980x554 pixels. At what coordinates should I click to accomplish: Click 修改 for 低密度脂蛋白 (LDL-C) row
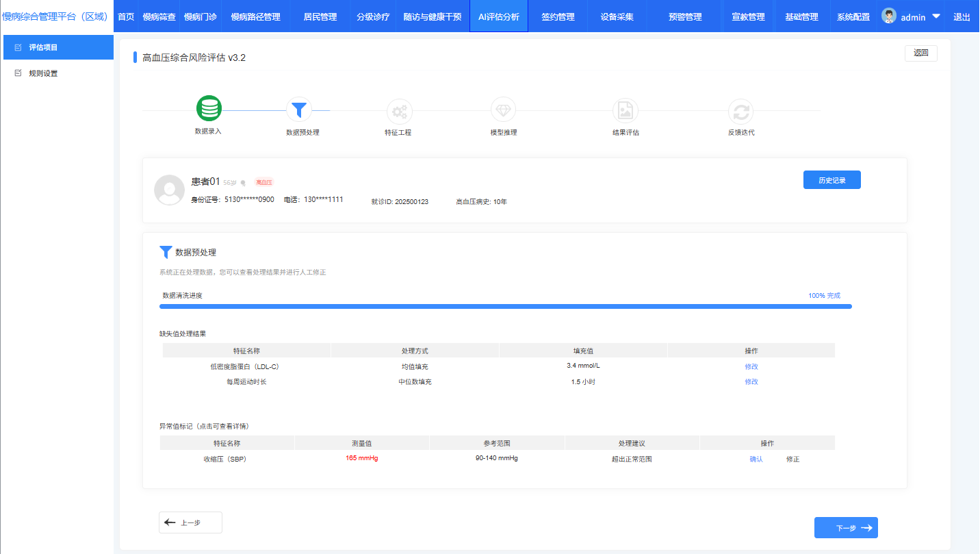[751, 366]
